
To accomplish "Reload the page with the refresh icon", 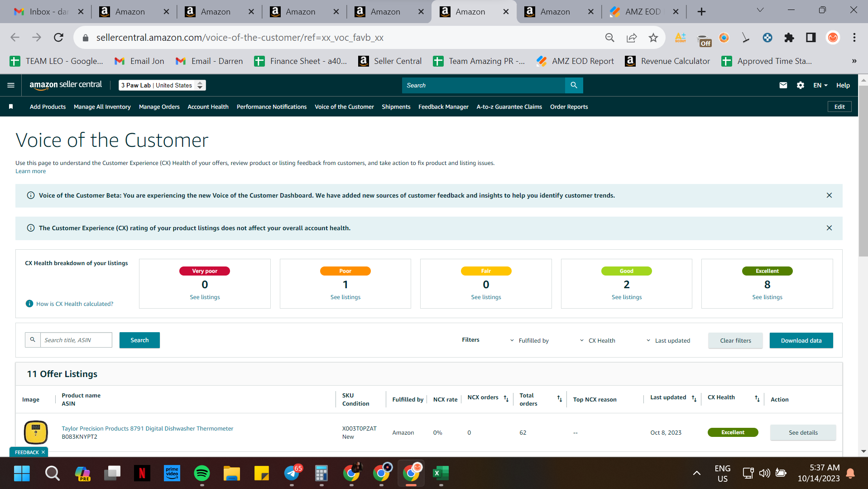I will [x=58, y=38].
